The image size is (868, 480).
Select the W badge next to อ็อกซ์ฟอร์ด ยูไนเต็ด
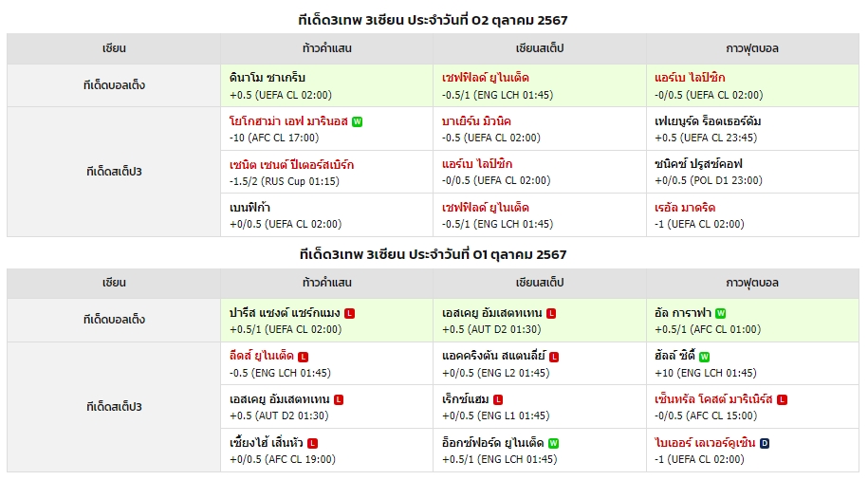(x=553, y=443)
